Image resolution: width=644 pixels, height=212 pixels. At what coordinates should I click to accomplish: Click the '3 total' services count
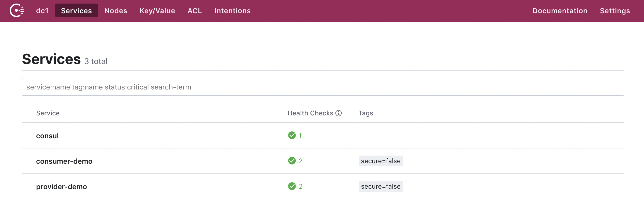click(96, 61)
